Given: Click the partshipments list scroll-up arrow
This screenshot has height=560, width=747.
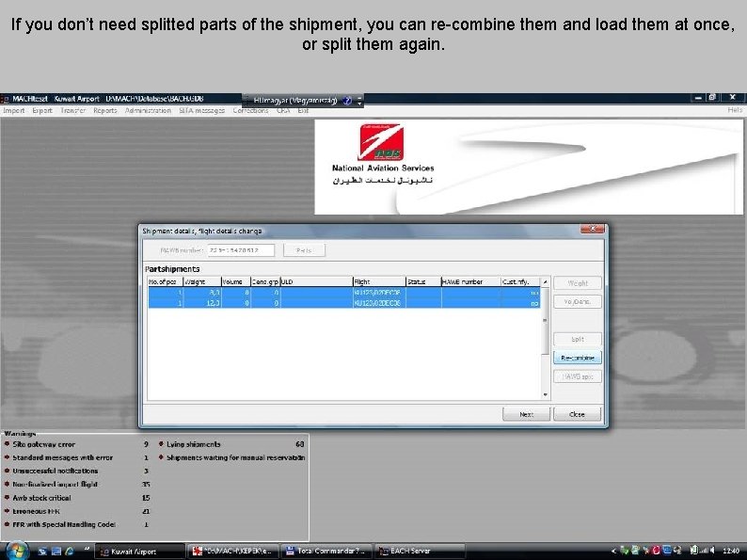Looking at the screenshot, I should click(546, 282).
